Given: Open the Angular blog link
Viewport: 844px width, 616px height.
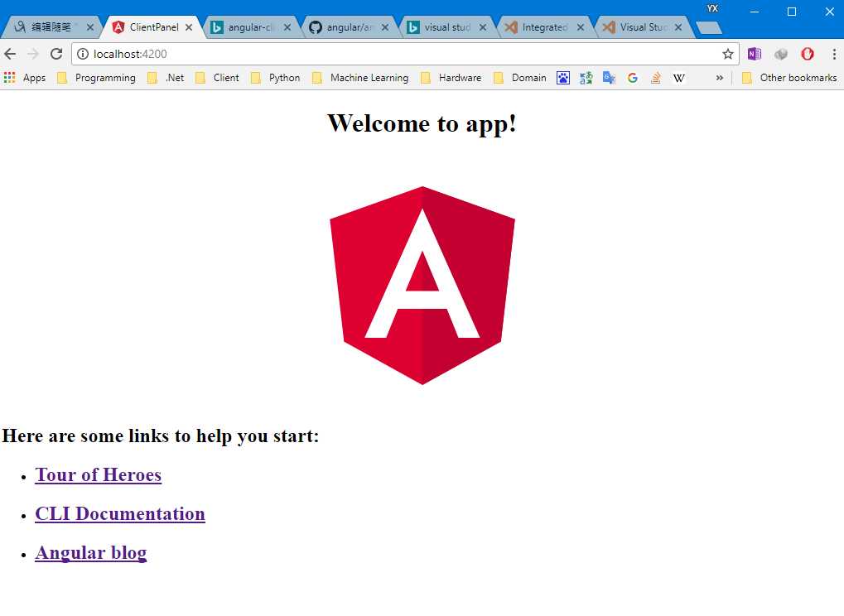Looking at the screenshot, I should coord(91,552).
